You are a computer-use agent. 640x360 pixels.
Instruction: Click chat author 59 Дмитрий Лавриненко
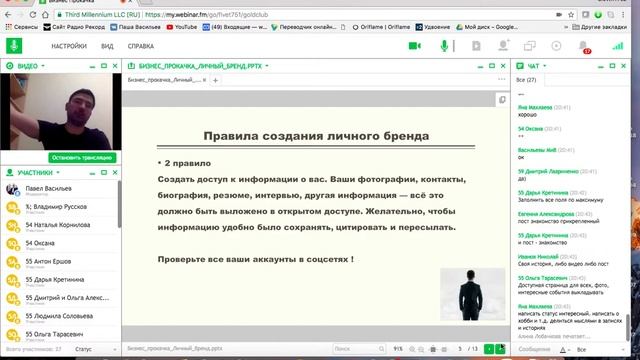pyautogui.click(x=548, y=171)
